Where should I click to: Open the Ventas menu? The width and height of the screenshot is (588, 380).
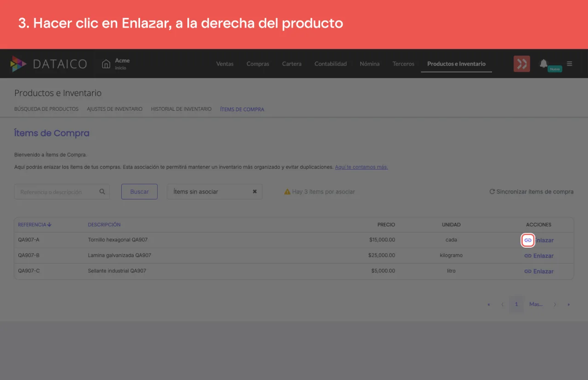(225, 64)
